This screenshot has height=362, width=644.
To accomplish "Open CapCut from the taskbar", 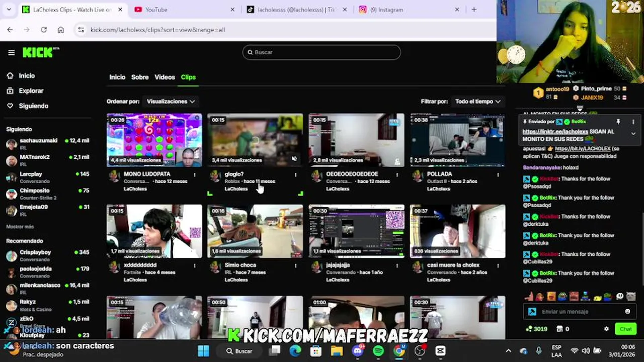I will tap(440, 351).
